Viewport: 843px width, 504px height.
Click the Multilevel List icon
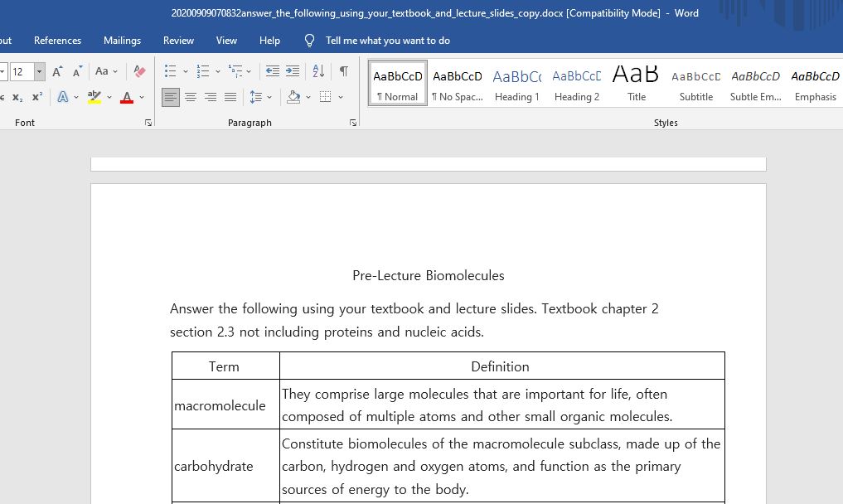coord(235,71)
